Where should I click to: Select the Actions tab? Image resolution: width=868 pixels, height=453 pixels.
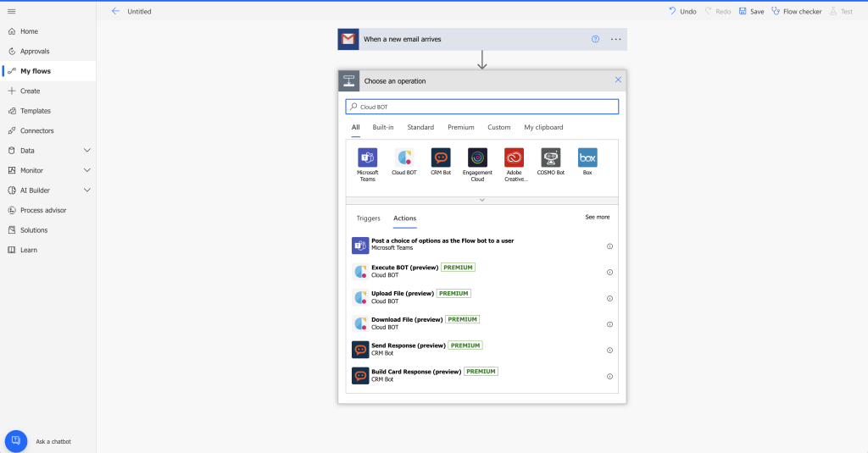click(x=404, y=218)
